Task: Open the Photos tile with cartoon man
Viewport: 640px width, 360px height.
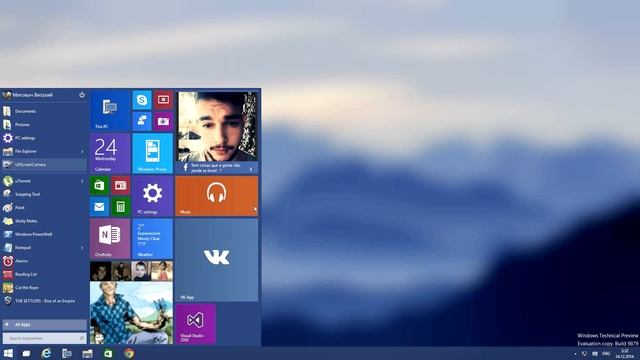Action: tap(131, 312)
